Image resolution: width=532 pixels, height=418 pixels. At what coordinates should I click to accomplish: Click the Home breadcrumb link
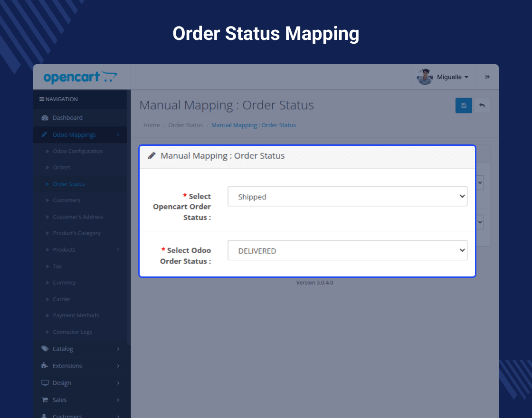point(152,125)
